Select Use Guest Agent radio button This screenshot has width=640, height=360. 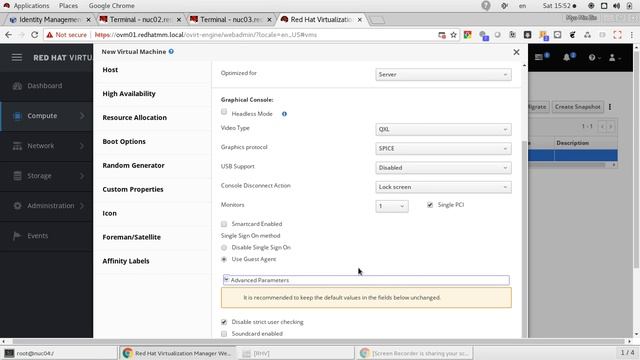[x=224, y=259]
